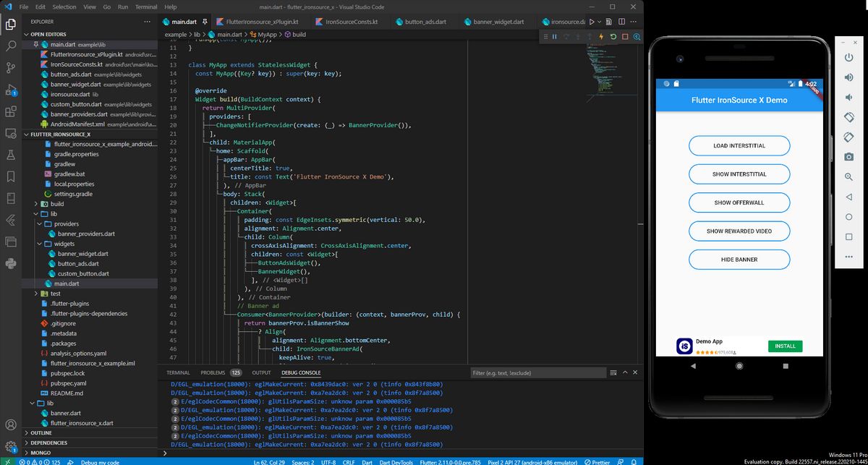Open Flutter inspector from the debug toolbar
868x465 pixels.
[637, 36]
